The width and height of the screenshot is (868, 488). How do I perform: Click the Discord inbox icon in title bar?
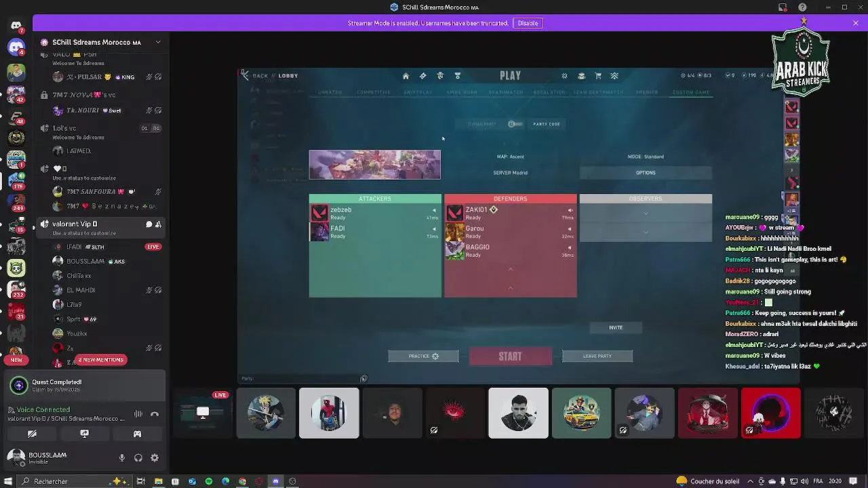(783, 7)
